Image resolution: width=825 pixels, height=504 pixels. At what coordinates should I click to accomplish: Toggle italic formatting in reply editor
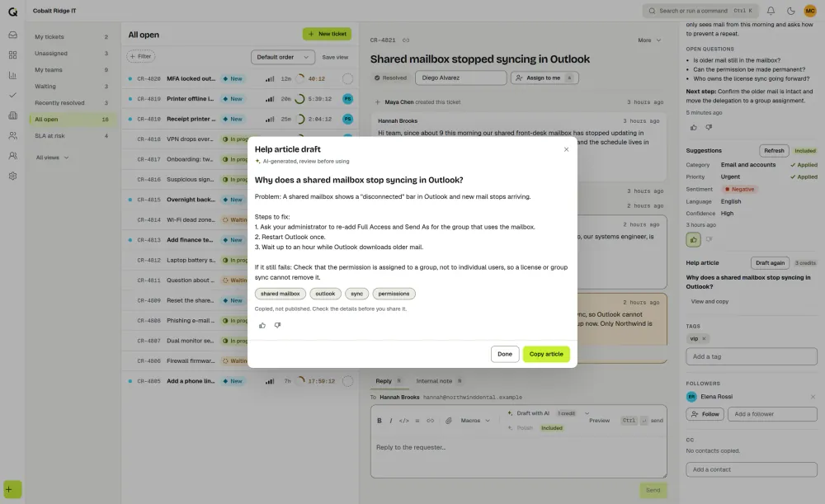pyautogui.click(x=391, y=421)
